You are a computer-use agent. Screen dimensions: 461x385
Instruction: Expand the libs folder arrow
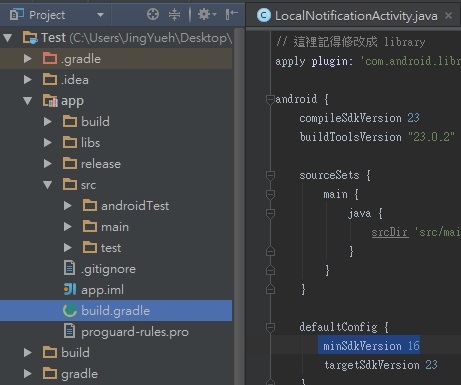tap(48, 143)
